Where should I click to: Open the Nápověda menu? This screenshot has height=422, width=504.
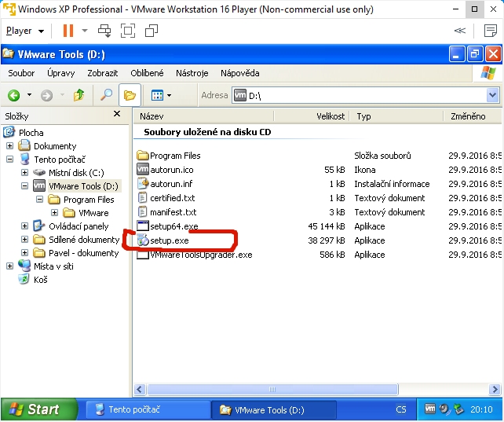239,73
